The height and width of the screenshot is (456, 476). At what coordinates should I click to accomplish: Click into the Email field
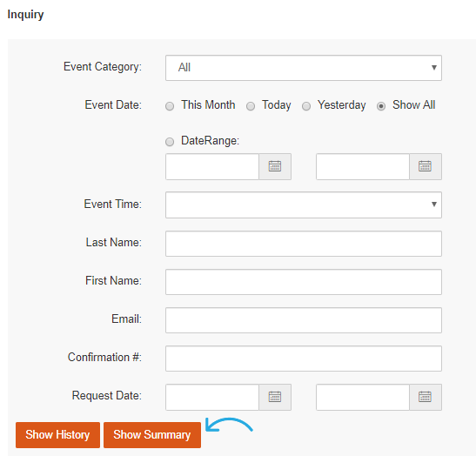(304, 320)
